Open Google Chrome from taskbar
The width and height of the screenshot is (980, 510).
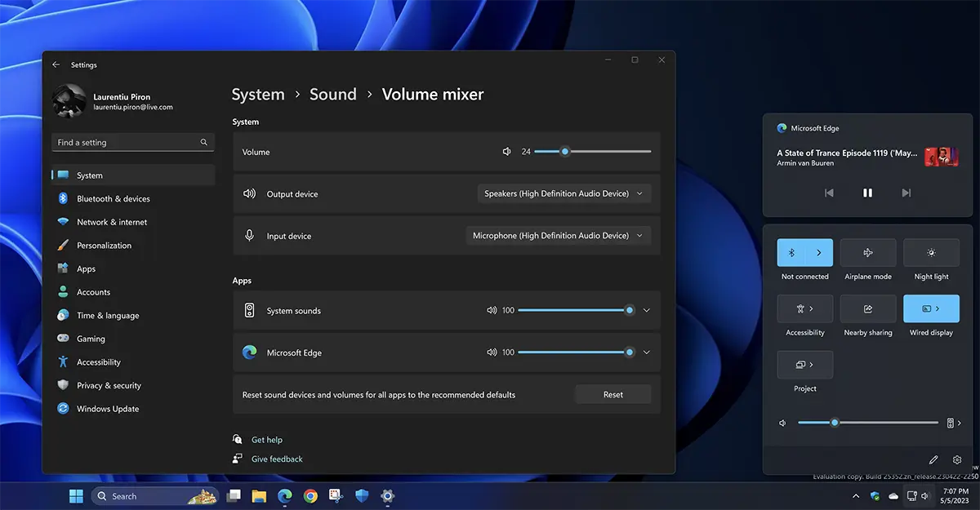(310, 495)
